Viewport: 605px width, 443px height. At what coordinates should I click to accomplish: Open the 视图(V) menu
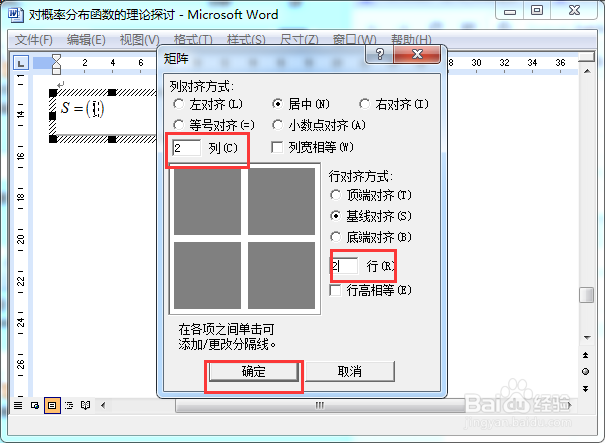139,40
